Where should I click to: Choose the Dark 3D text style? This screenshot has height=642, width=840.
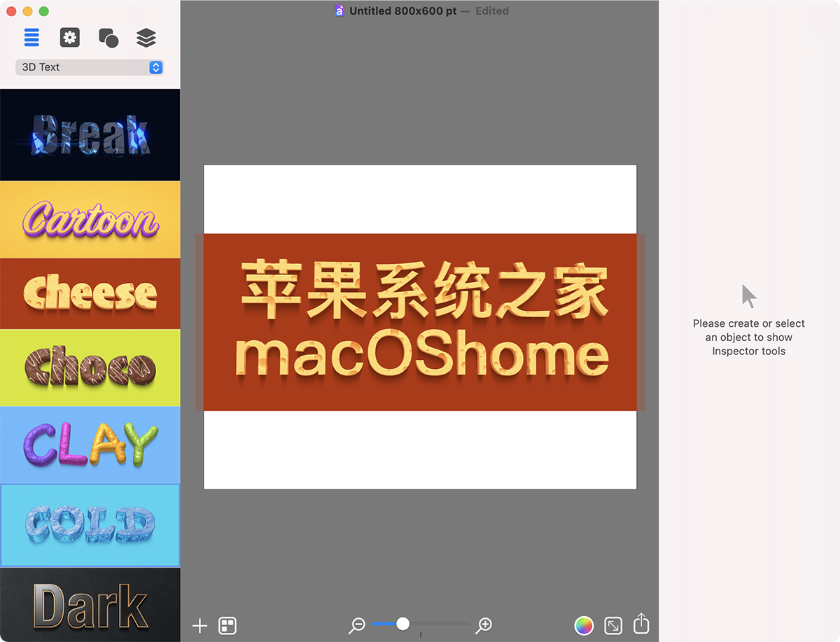90,605
